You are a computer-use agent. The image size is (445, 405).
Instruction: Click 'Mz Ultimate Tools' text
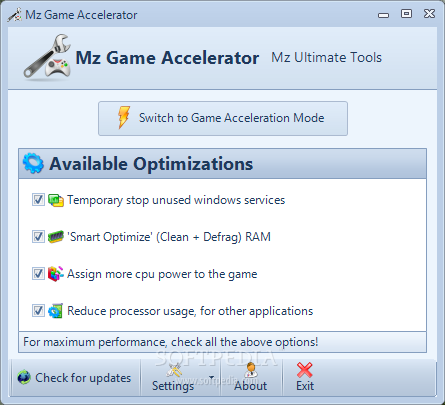tap(327, 57)
